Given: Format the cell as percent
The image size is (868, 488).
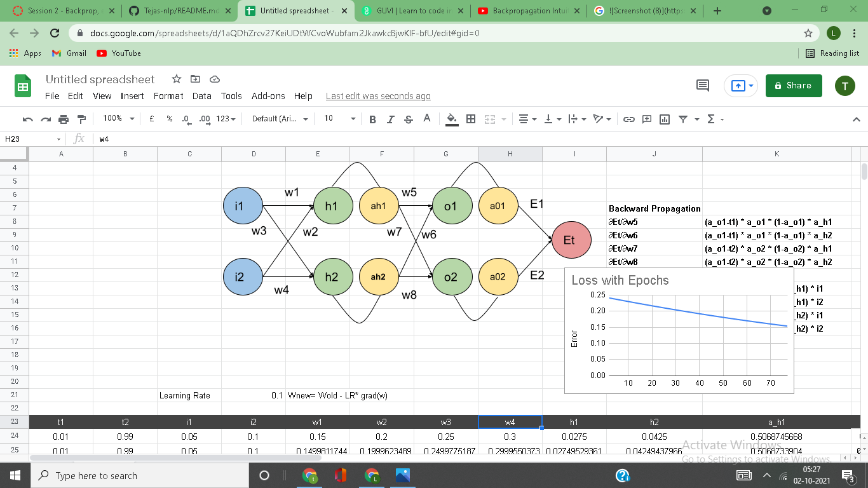Looking at the screenshot, I should [170, 119].
